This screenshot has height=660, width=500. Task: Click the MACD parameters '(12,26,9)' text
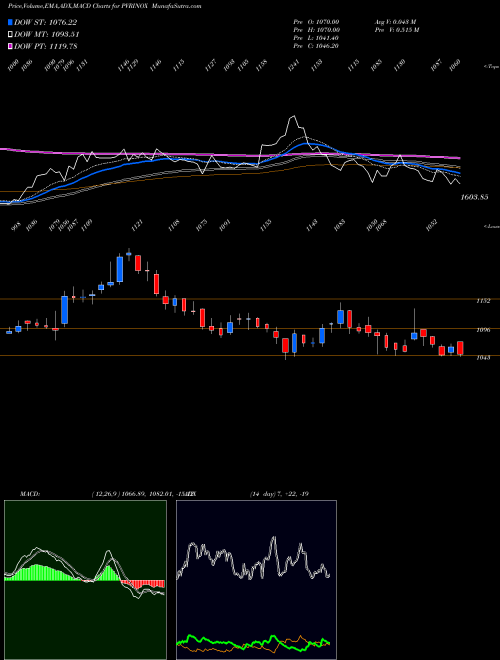click(106, 494)
